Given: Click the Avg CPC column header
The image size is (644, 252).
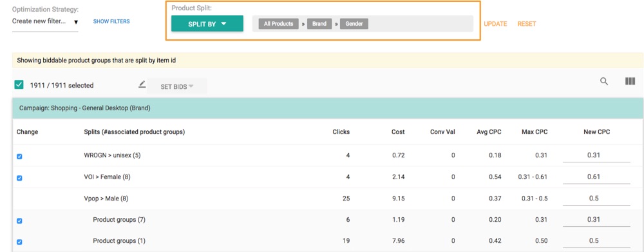Looking at the screenshot, I should (489, 132).
